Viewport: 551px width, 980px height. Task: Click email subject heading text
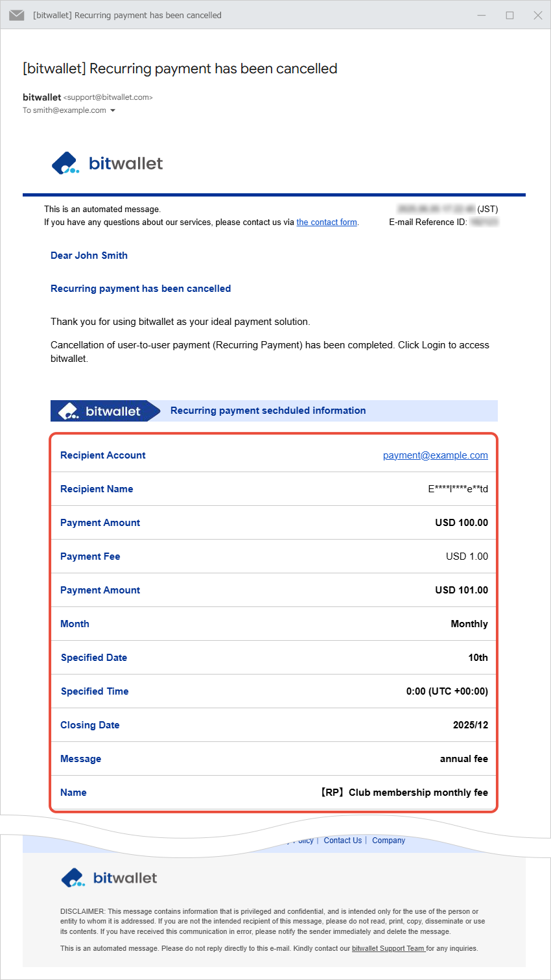click(180, 69)
